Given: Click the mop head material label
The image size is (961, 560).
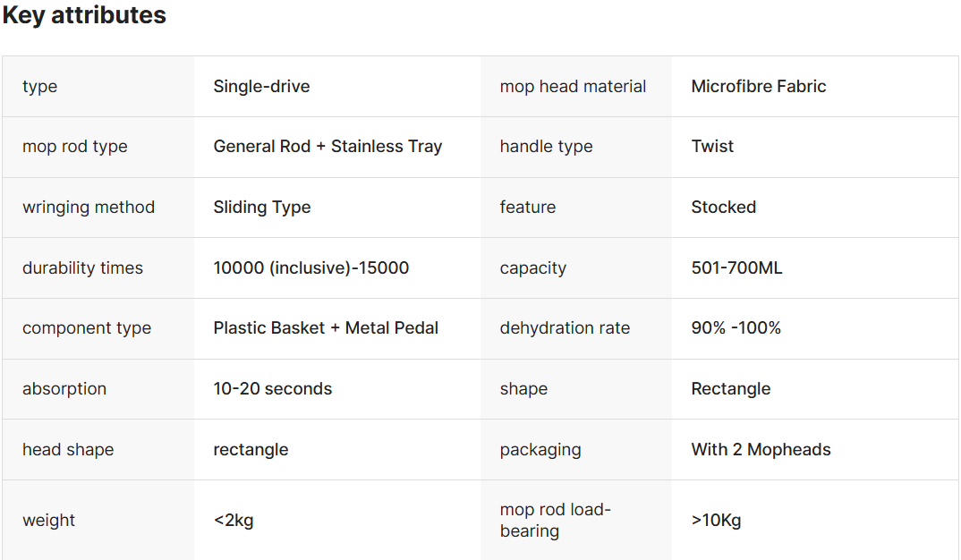Looking at the screenshot, I should [x=573, y=87].
